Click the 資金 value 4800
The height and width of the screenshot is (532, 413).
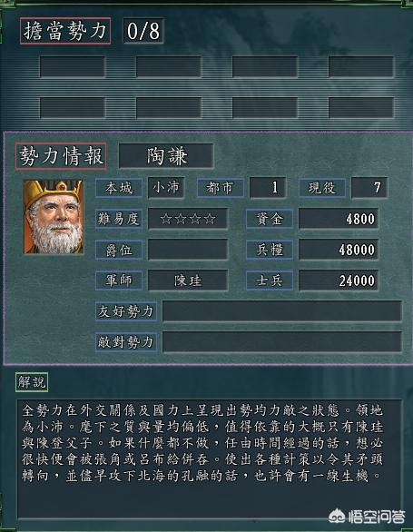coord(339,219)
